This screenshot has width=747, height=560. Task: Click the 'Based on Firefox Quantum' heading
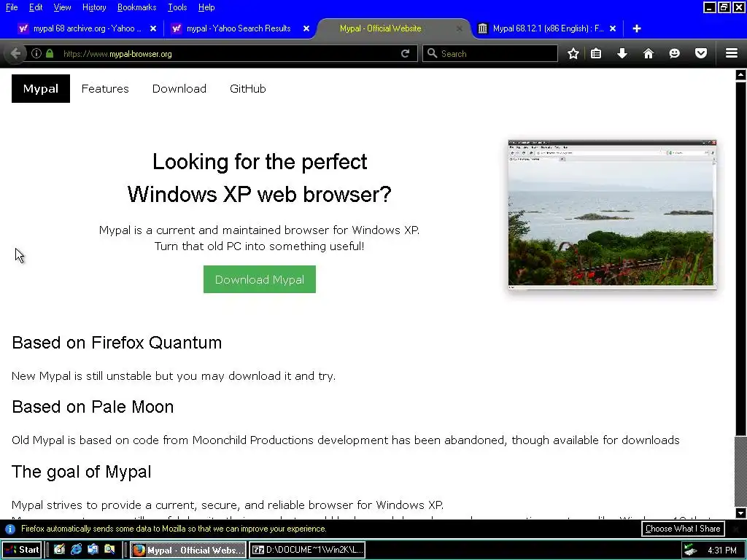pyautogui.click(x=117, y=343)
